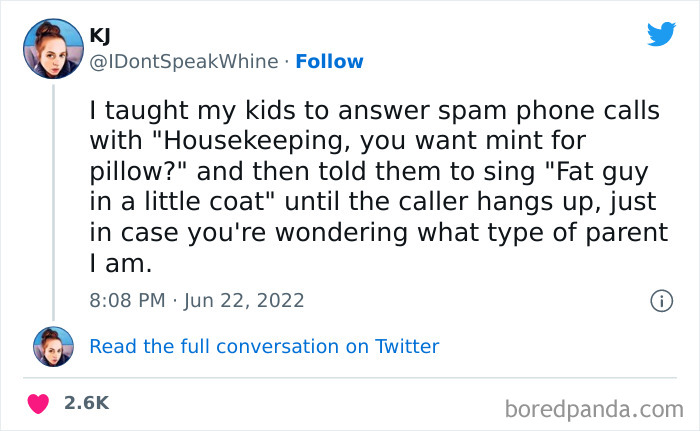
Task: Click the display name KJ
Action: tap(99, 36)
